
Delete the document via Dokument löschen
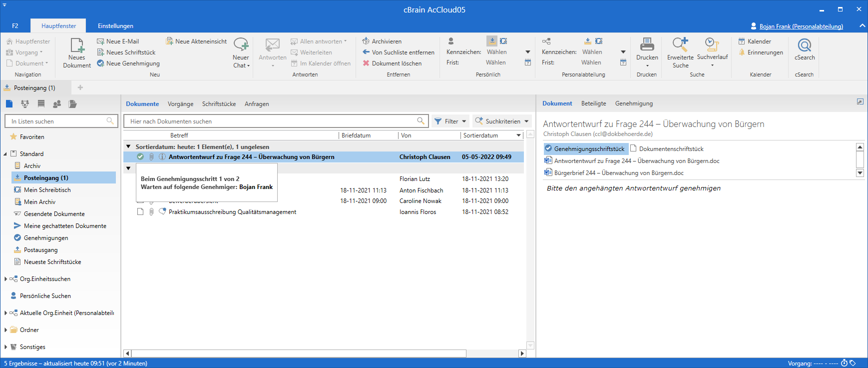click(392, 63)
